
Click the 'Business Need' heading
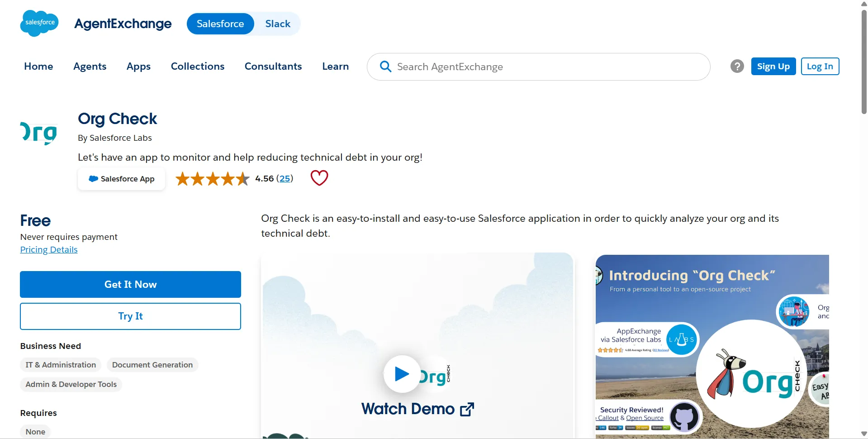point(51,346)
